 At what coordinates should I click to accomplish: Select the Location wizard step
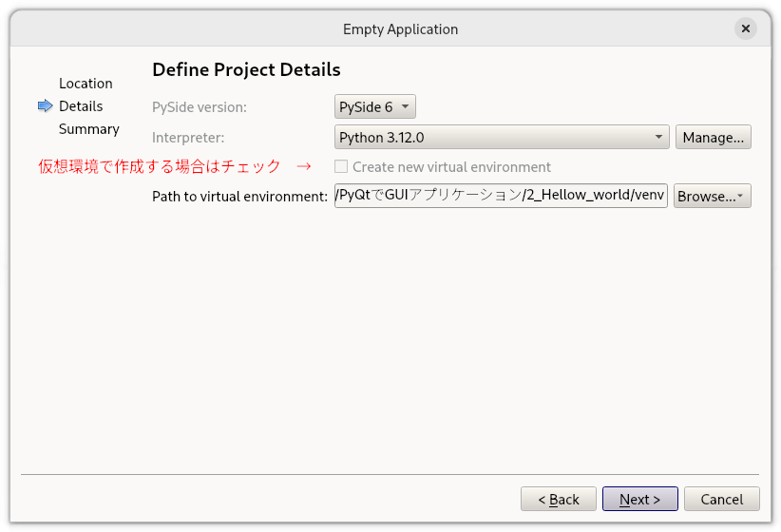(x=86, y=84)
